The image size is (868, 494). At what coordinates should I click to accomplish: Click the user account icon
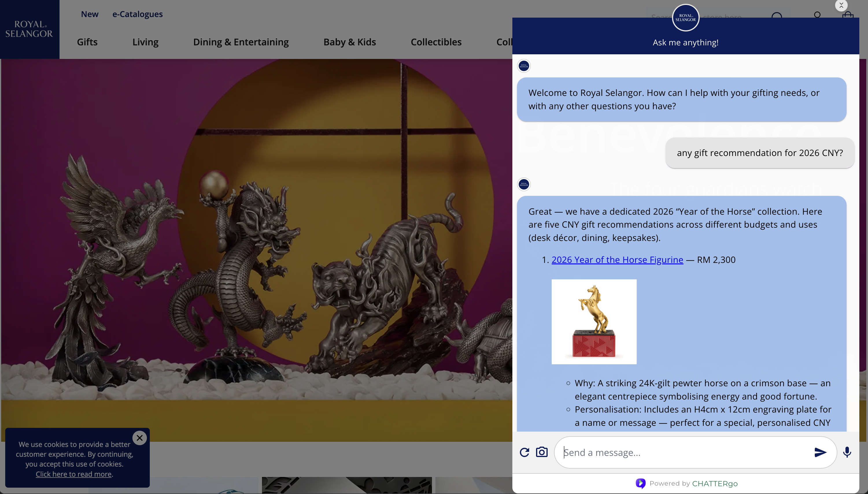pos(817,15)
